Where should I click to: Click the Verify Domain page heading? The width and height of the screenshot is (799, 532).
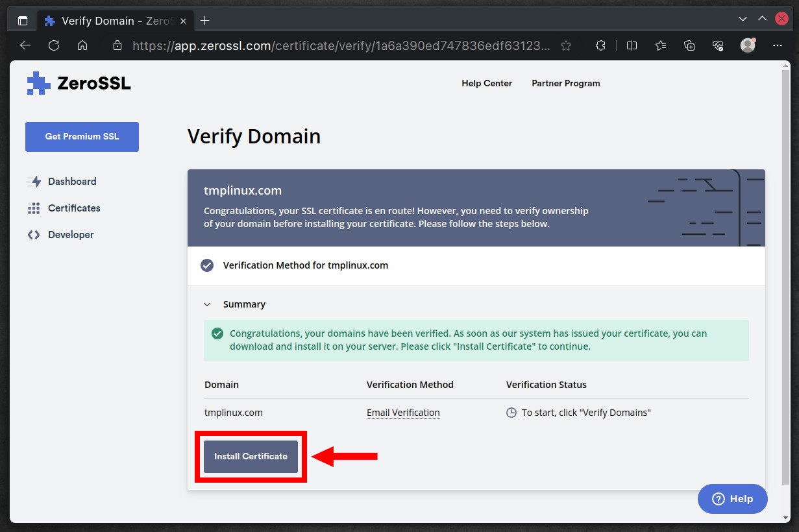coord(254,137)
